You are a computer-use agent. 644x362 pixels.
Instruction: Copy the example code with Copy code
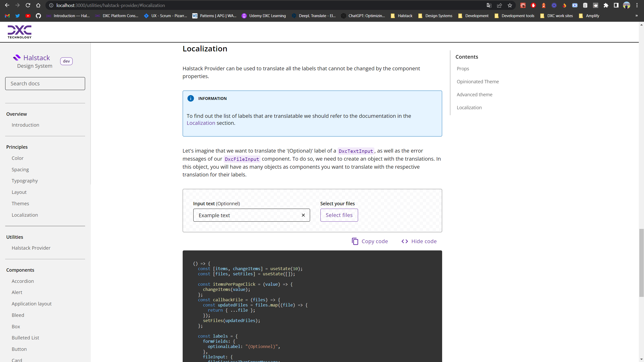point(369,241)
